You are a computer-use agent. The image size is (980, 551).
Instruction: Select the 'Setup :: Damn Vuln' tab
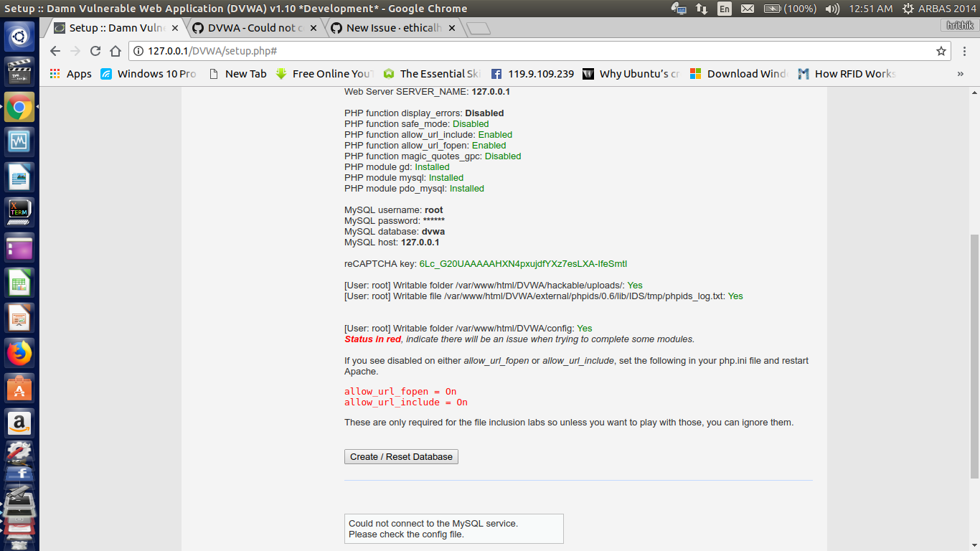pos(116,28)
